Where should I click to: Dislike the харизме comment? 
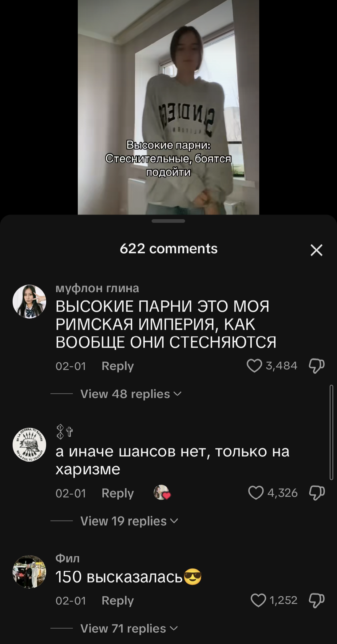click(x=317, y=493)
